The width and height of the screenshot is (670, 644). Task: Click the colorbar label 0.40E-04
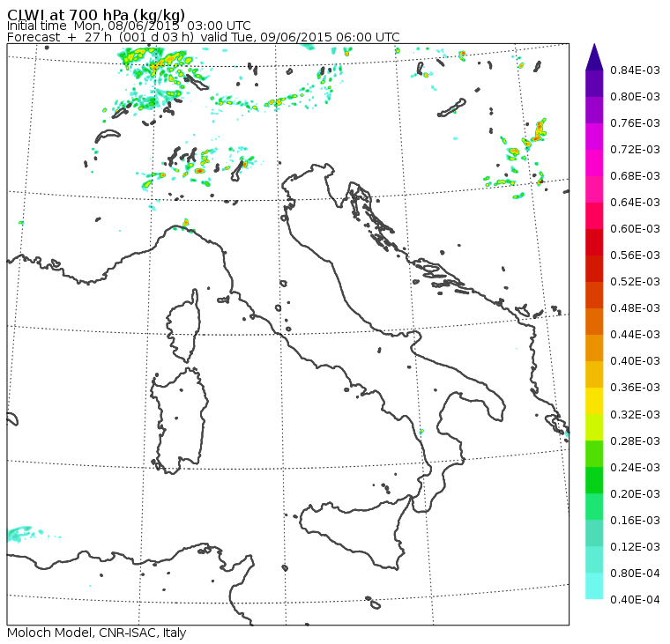[x=635, y=600]
